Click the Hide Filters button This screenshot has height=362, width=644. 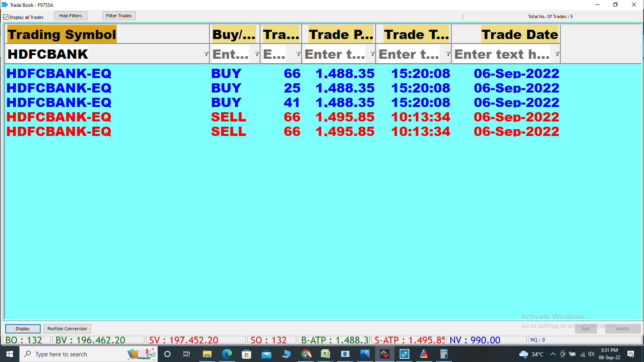click(x=71, y=16)
